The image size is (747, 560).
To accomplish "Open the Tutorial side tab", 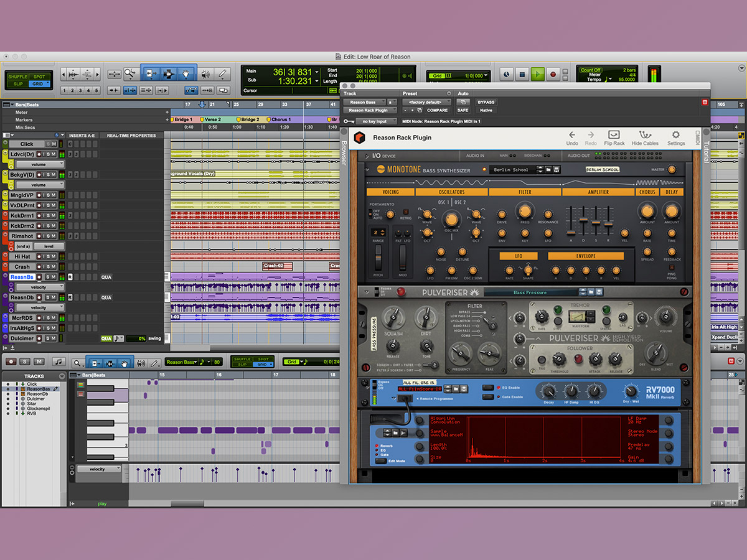I will tap(706, 151).
